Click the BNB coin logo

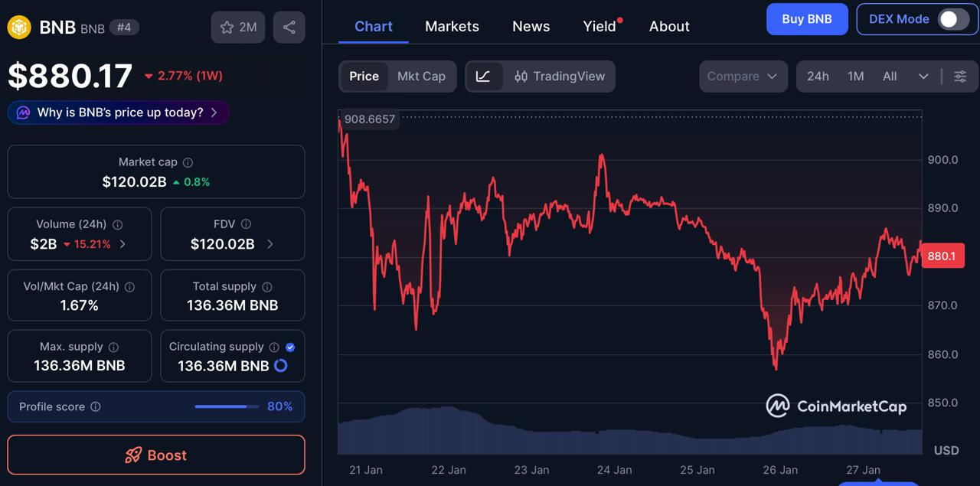click(19, 28)
